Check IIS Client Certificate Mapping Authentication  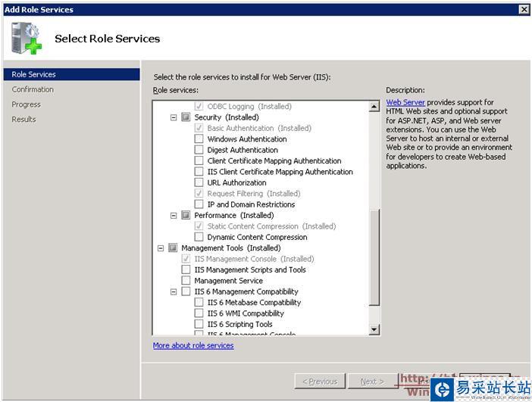pos(199,172)
